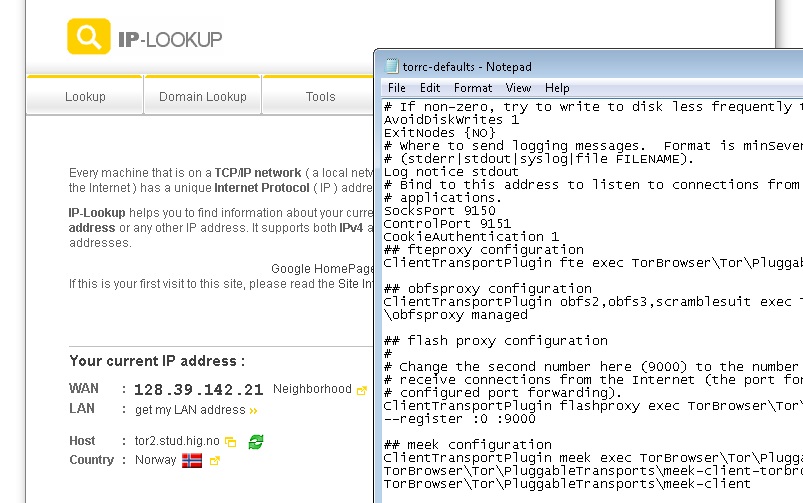The width and height of the screenshot is (803, 503).
Task: Click the '## flash proxy configuration' line
Action: (x=496, y=341)
